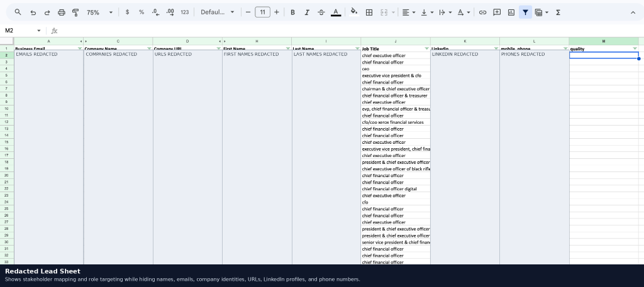Click the Job Title header cell
Screen dimensions: 644x287
click(x=396, y=48)
